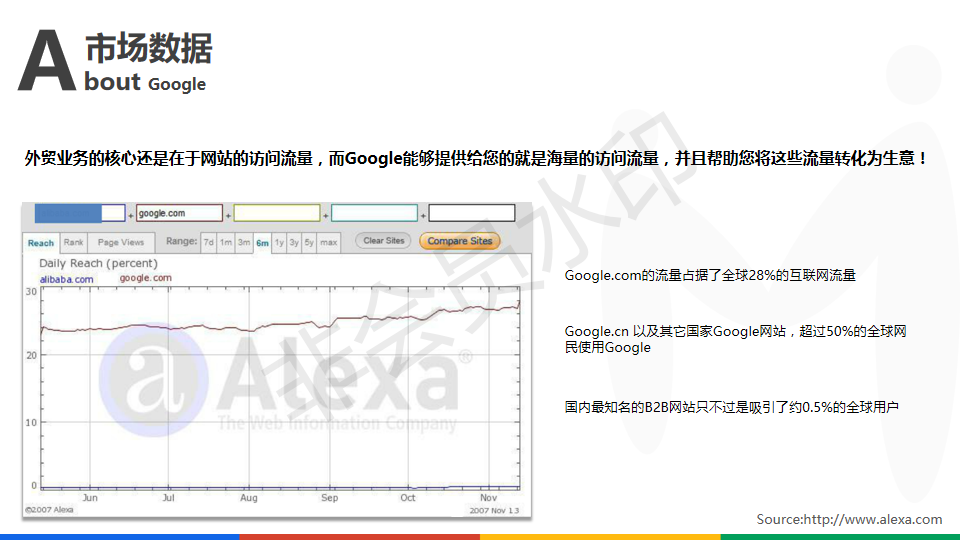960x540 pixels.
Task: Set range to 1m
Action: pos(226,242)
